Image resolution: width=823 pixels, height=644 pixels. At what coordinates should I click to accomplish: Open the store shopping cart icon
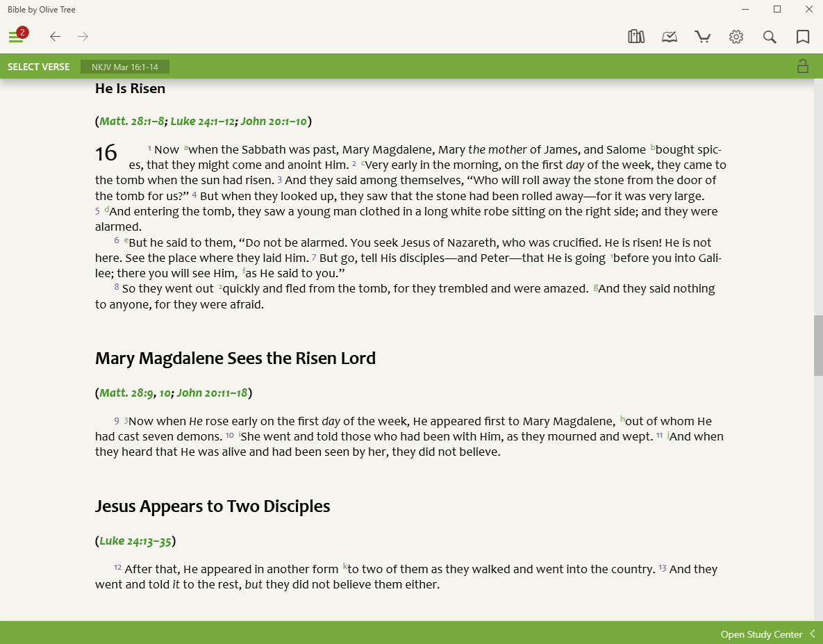pyautogui.click(x=703, y=37)
